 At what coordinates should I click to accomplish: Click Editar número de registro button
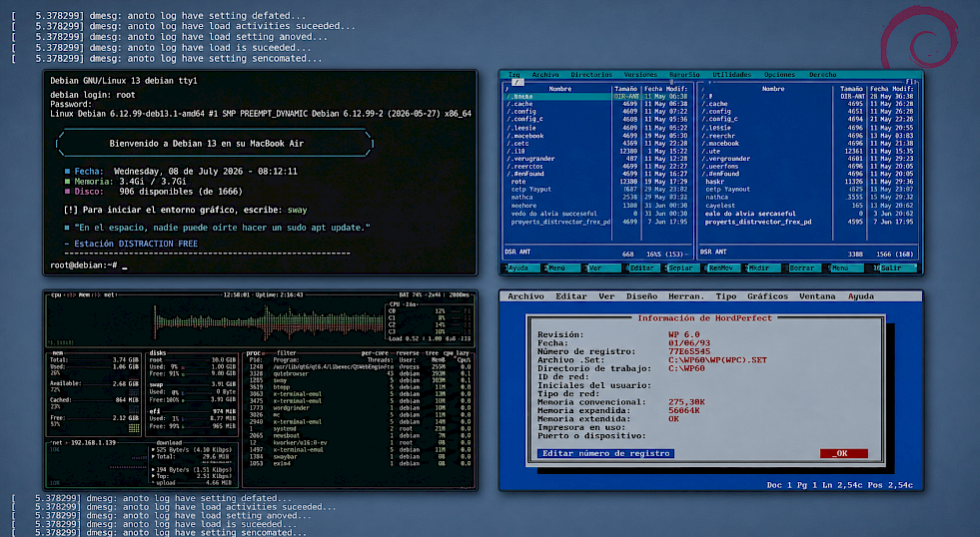point(605,453)
